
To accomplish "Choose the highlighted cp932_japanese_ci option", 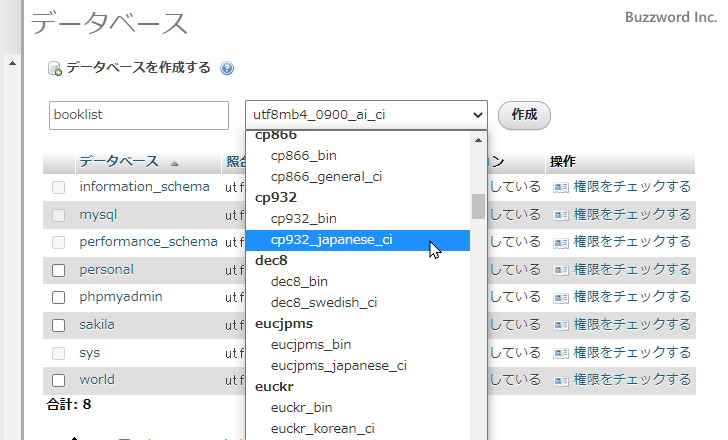I will click(x=358, y=240).
